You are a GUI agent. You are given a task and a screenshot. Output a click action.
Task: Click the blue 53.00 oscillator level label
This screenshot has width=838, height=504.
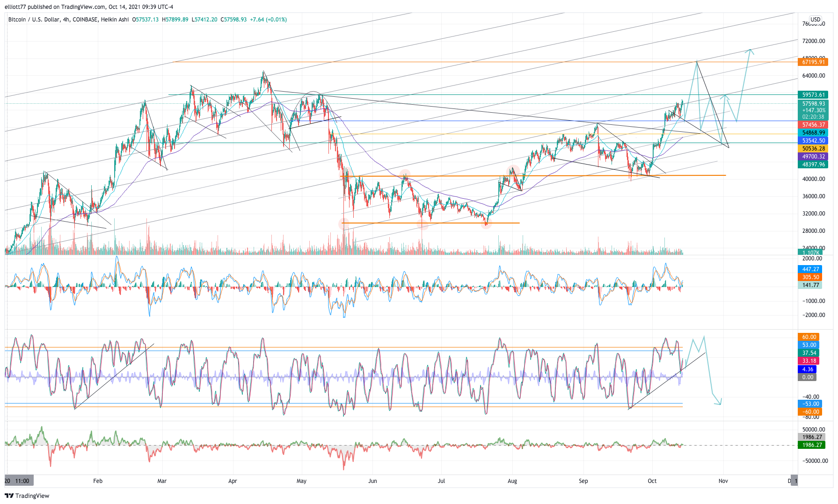point(809,345)
